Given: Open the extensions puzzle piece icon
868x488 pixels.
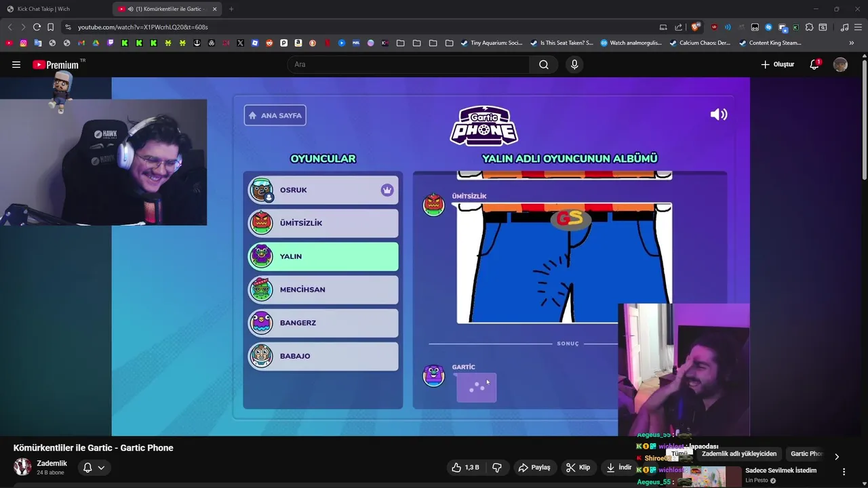Looking at the screenshot, I should pos(809,27).
